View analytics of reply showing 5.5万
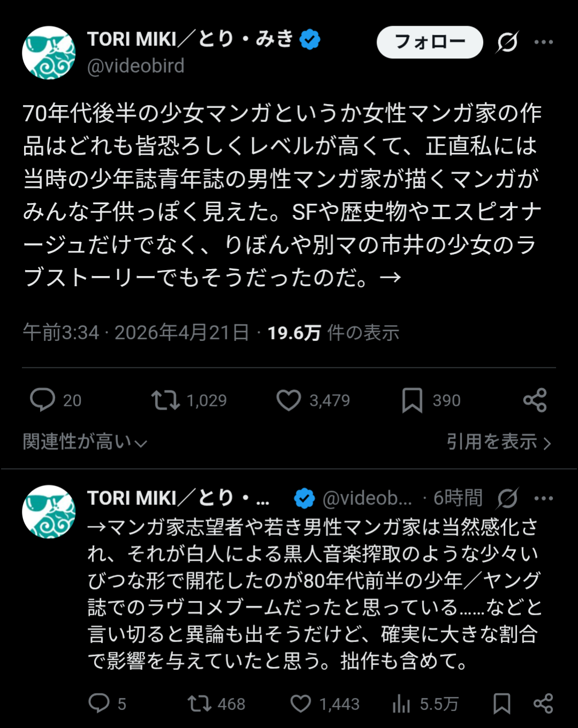 401,703
